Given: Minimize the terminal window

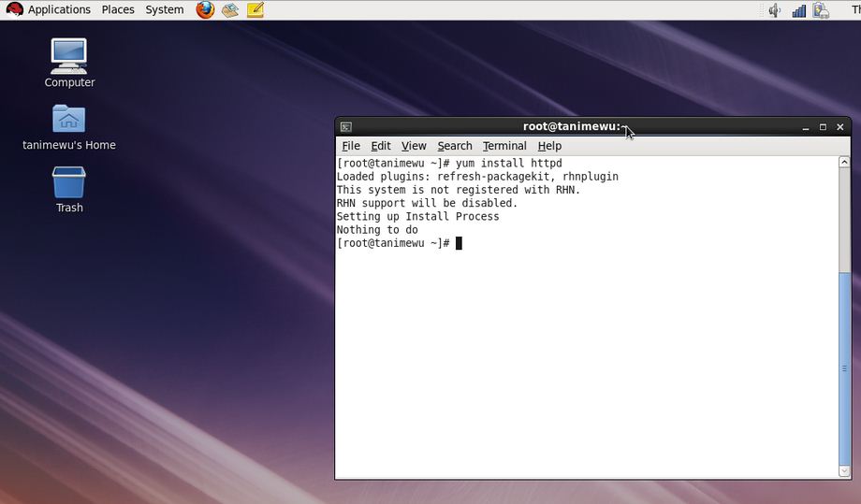Looking at the screenshot, I should tap(806, 127).
